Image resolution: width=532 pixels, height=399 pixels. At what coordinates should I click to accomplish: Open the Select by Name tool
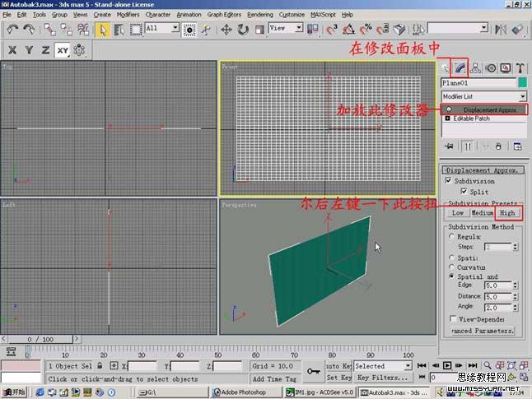click(119, 30)
